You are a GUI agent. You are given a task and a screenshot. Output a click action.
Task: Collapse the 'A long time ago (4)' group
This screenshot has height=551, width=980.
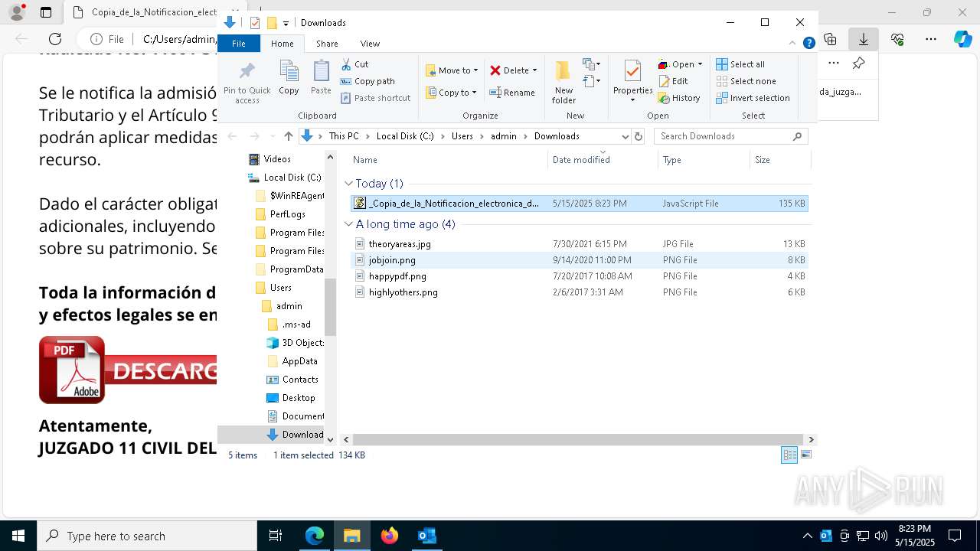(x=348, y=224)
